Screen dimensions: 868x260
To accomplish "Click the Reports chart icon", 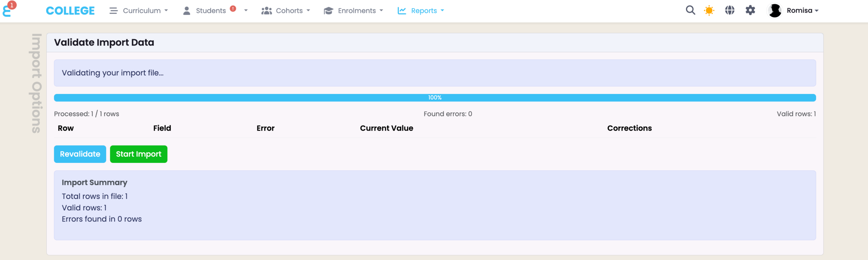I will point(402,11).
